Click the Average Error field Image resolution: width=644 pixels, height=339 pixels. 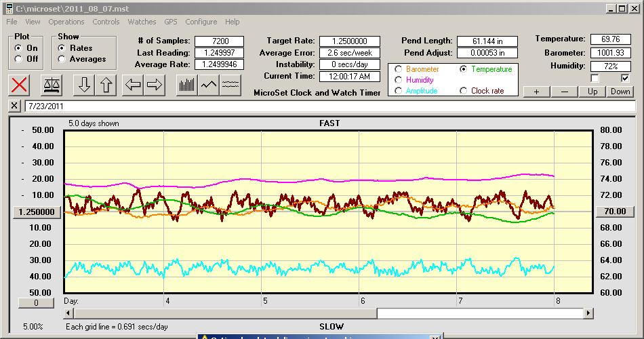coord(350,53)
